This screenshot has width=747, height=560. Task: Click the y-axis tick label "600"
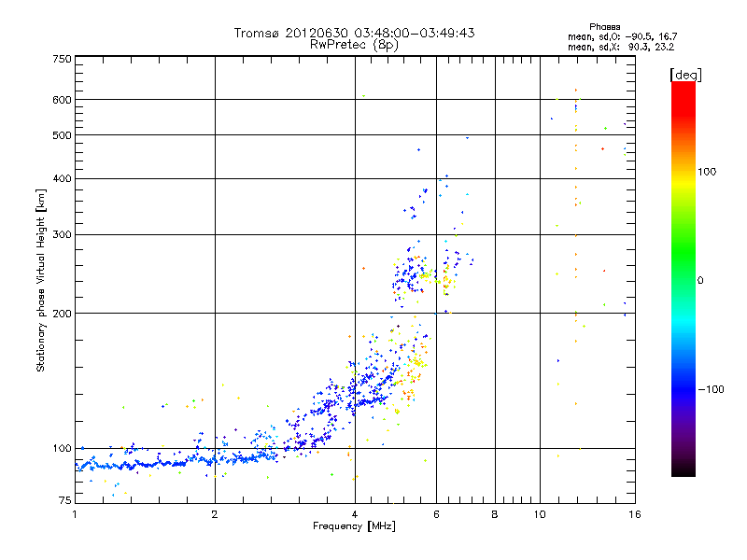pos(62,100)
